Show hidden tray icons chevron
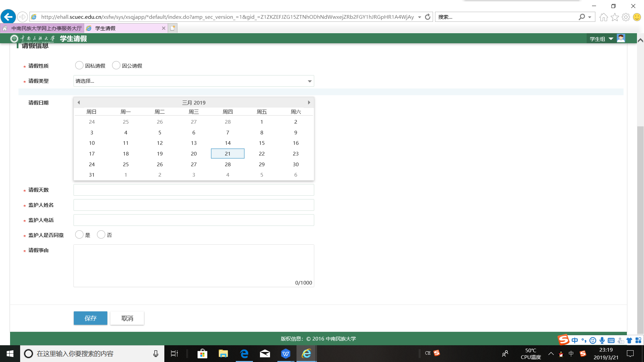The width and height of the screenshot is (644, 362). click(551, 354)
